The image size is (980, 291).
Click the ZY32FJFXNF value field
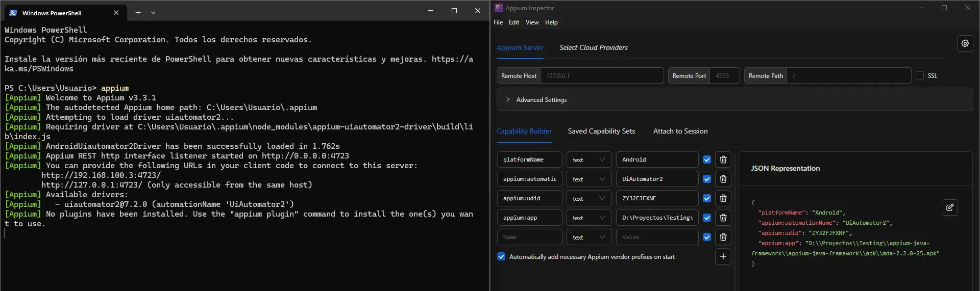(x=657, y=198)
